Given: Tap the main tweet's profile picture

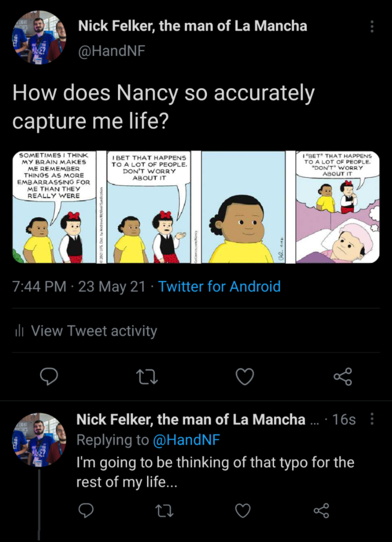Looking at the screenshot, I should coord(39,37).
